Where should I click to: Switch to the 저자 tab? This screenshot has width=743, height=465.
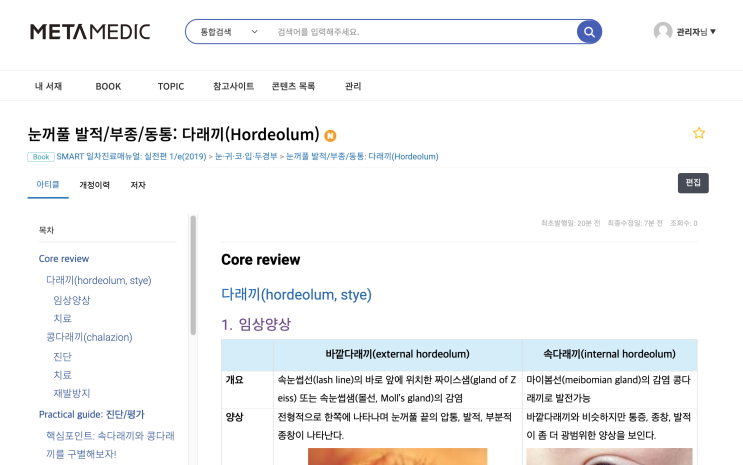(138, 185)
